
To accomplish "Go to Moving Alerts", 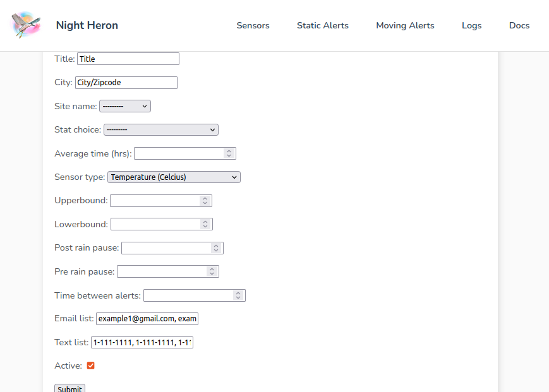I will point(405,25).
